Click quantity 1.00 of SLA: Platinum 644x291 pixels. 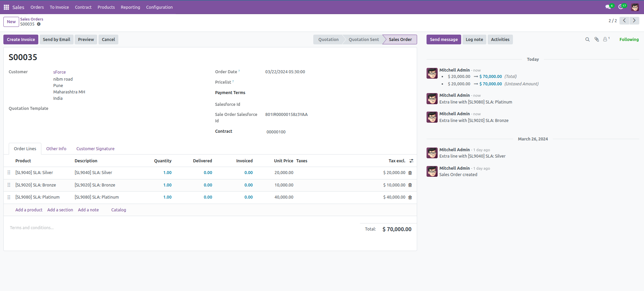coord(167,197)
